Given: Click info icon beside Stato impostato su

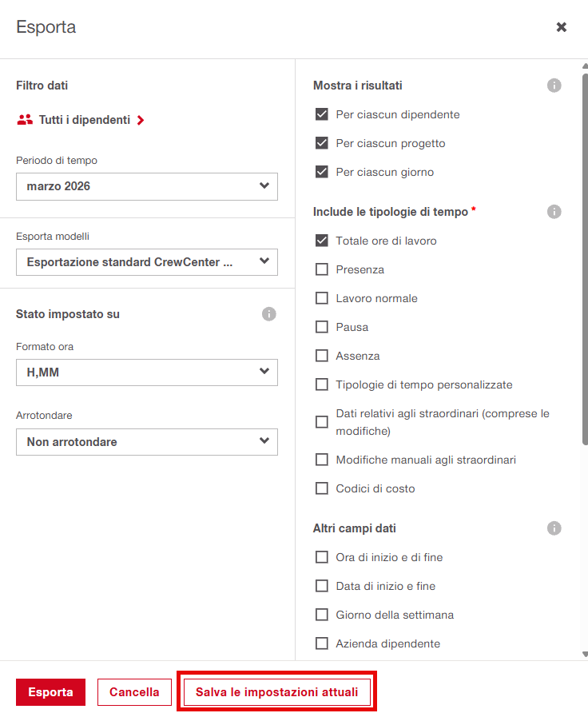Looking at the screenshot, I should tap(269, 314).
